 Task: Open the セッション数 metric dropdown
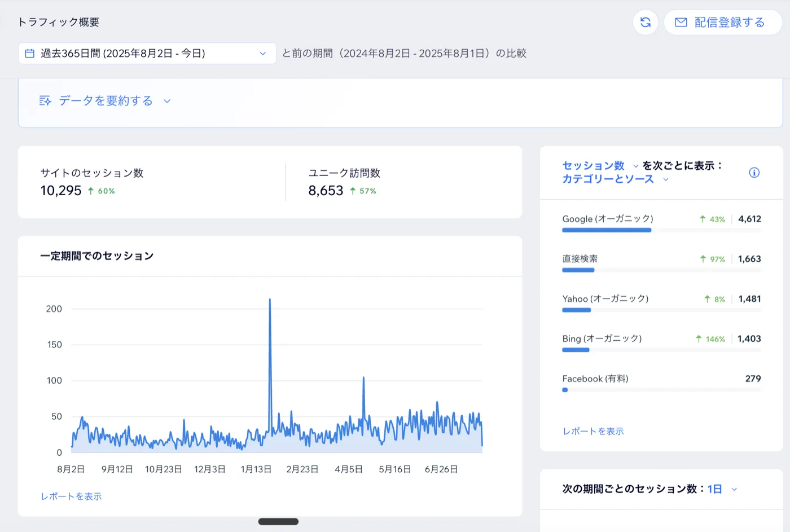click(x=600, y=166)
